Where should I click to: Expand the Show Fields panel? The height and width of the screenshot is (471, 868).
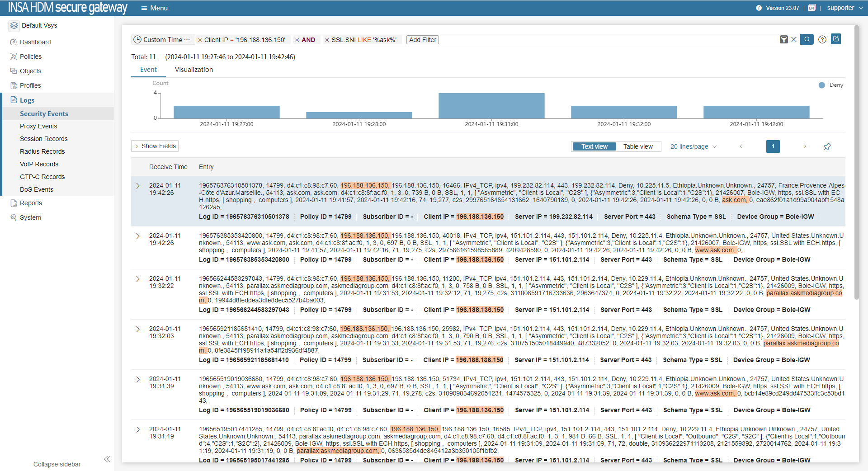pyautogui.click(x=155, y=146)
